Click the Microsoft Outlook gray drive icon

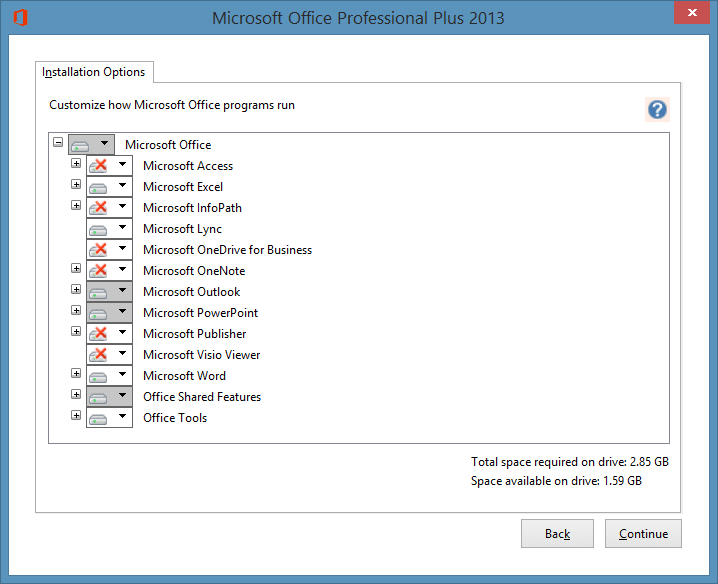pyautogui.click(x=98, y=292)
